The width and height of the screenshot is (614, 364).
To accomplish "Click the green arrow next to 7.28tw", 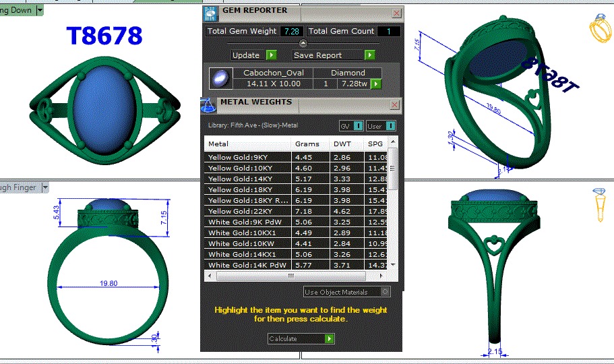I will pos(376,84).
